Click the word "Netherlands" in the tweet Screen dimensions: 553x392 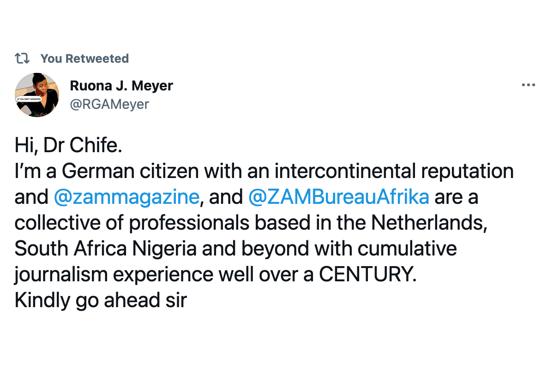click(429, 223)
